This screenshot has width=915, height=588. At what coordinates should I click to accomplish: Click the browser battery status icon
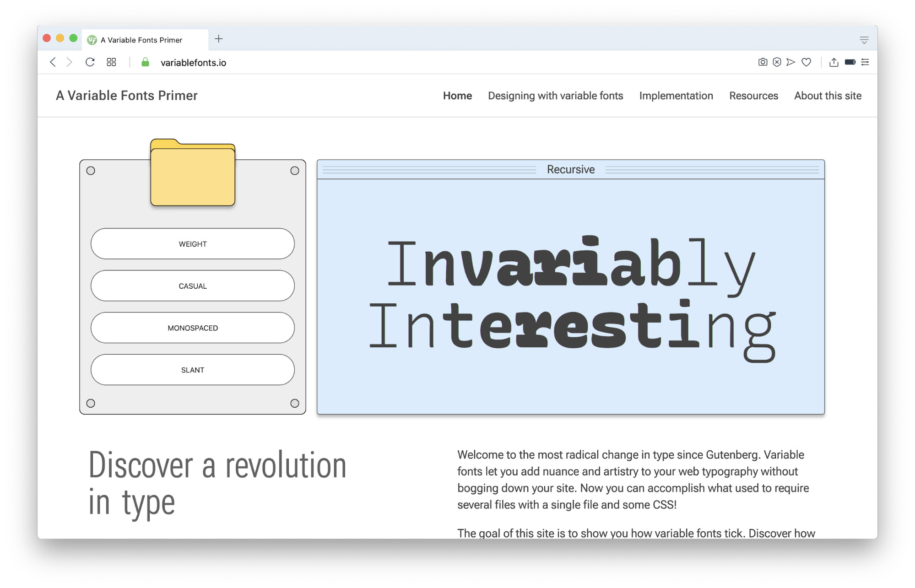pos(852,62)
